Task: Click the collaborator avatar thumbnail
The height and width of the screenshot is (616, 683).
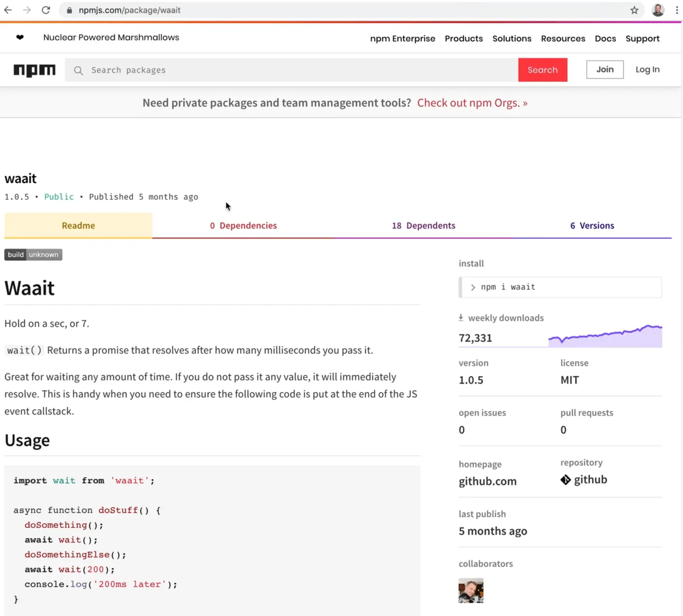Action: click(x=470, y=590)
